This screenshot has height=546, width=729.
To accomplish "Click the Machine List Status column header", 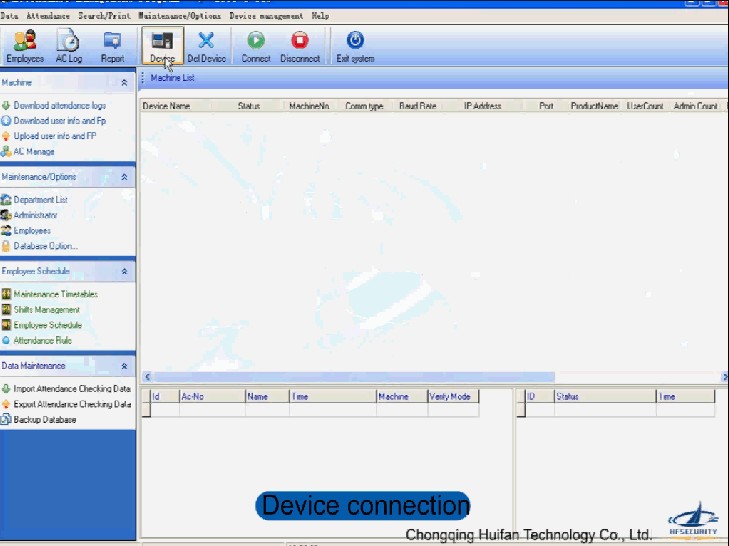I will coord(249,106).
